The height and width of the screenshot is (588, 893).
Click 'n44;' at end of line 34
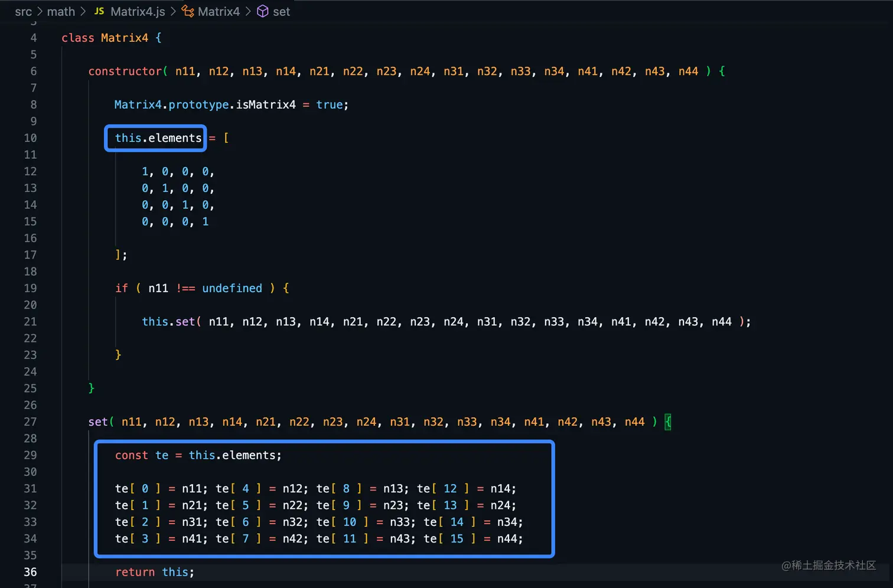(510, 538)
